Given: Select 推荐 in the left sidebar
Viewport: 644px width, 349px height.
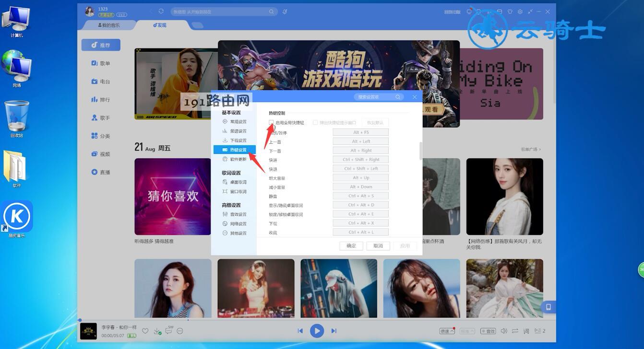Looking at the screenshot, I should (101, 45).
